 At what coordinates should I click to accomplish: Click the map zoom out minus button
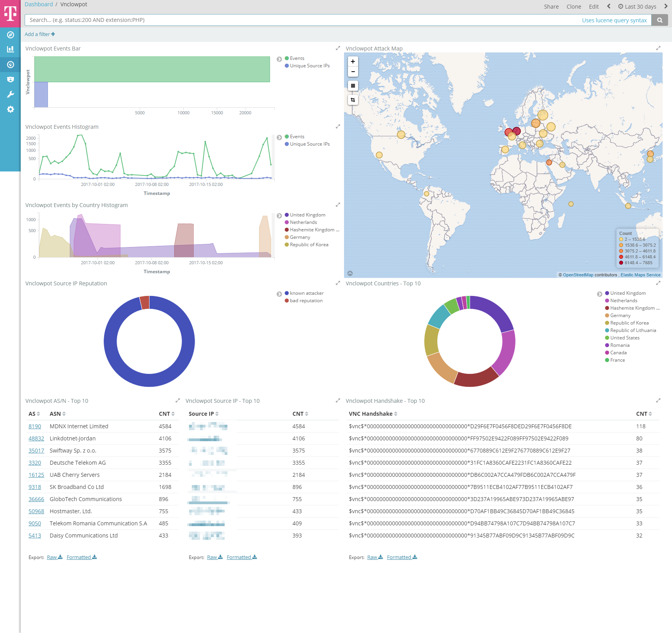coord(353,72)
